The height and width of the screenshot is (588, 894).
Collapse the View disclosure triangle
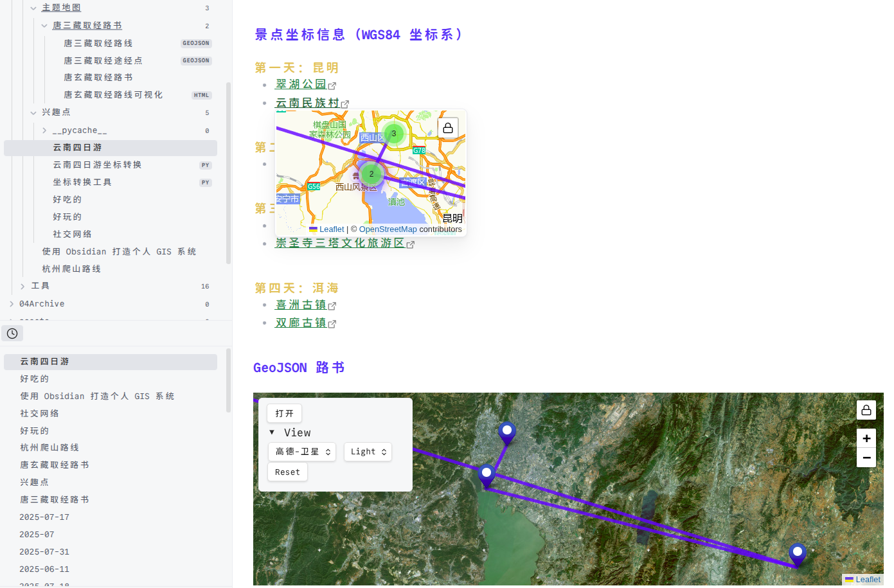(272, 432)
